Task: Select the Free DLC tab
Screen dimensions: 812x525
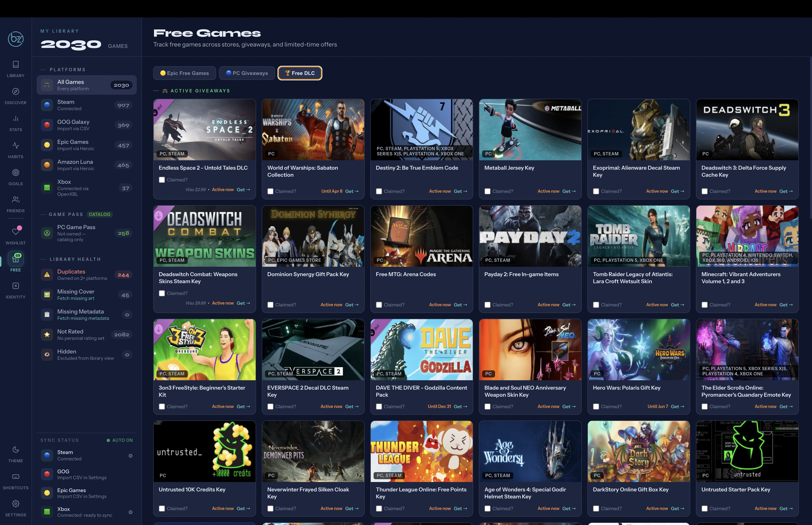Action: click(x=300, y=73)
